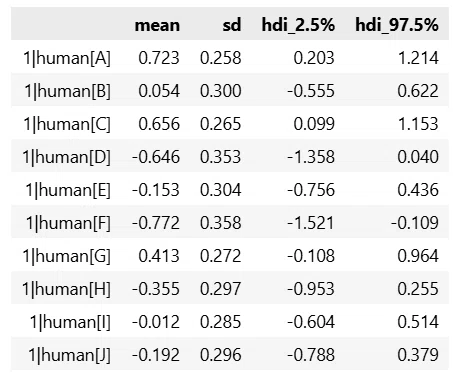
Task: Select the 1|human[E] row label
Action: [x=68, y=190]
